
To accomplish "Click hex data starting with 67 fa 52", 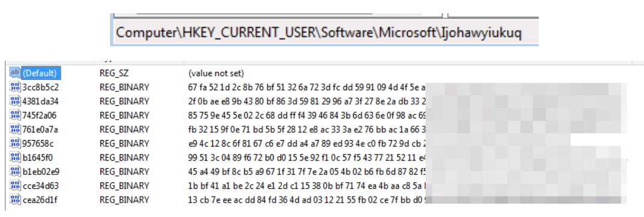I will tap(307, 87).
